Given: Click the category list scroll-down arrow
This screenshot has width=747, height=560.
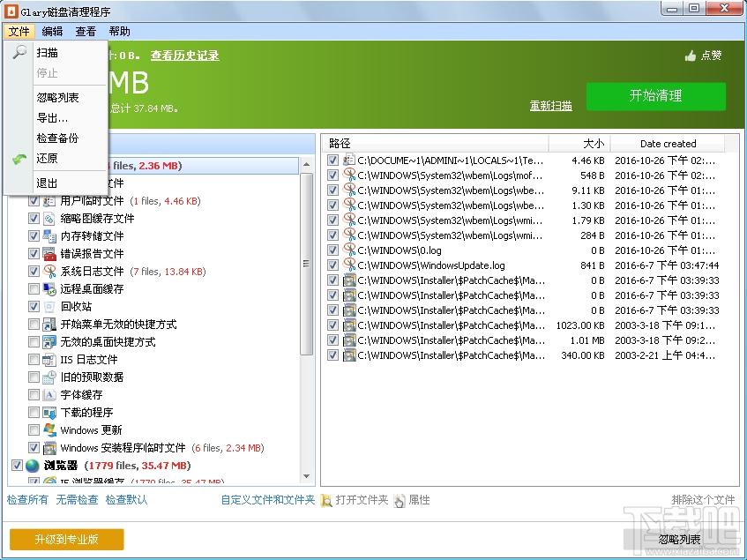Looking at the screenshot, I should point(306,475).
